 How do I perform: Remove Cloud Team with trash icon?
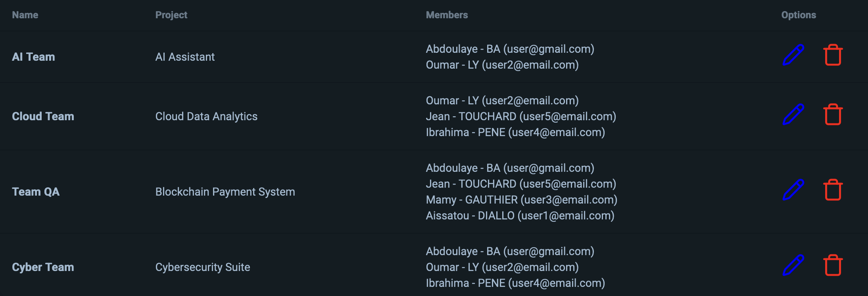833,115
